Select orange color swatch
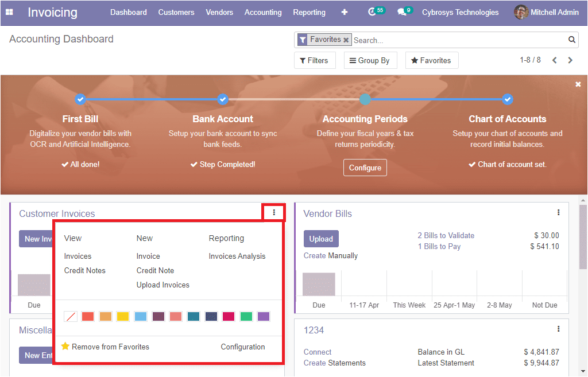The width and height of the screenshot is (588, 377). [106, 316]
